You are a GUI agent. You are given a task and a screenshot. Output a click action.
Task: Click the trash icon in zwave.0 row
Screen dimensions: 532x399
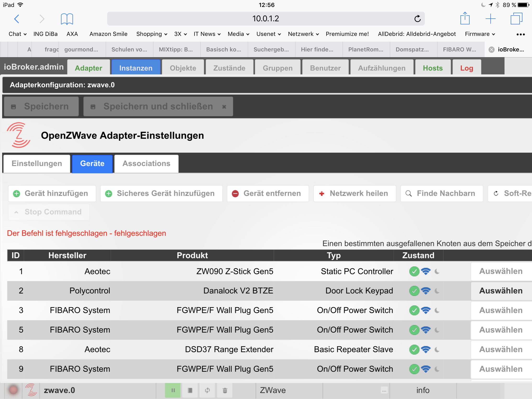coord(225,390)
